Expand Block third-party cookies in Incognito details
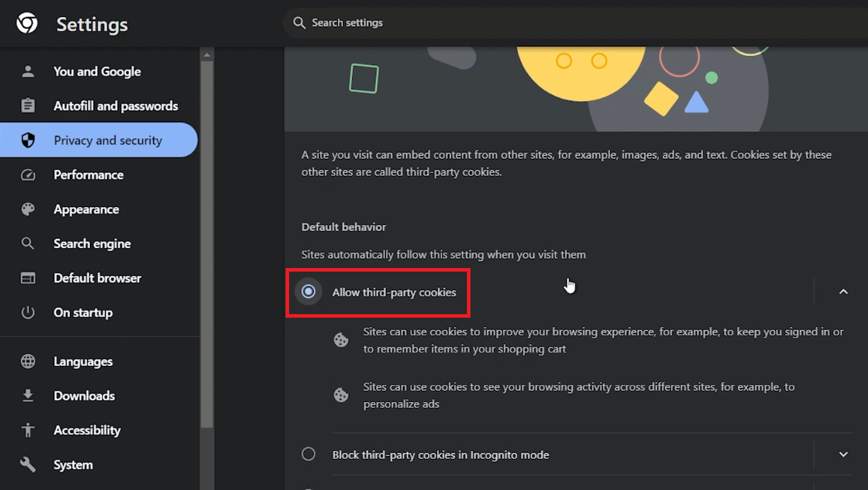Viewport: 868px width, 490px height. click(843, 454)
